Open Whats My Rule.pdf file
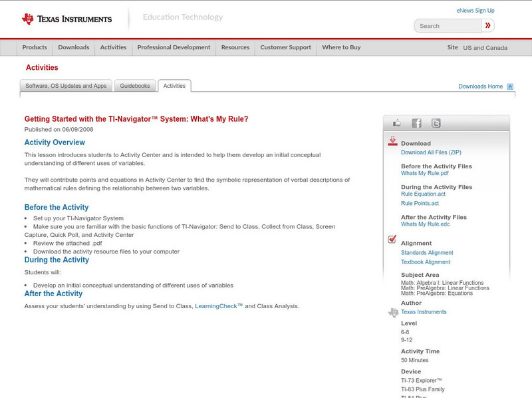 (x=424, y=173)
